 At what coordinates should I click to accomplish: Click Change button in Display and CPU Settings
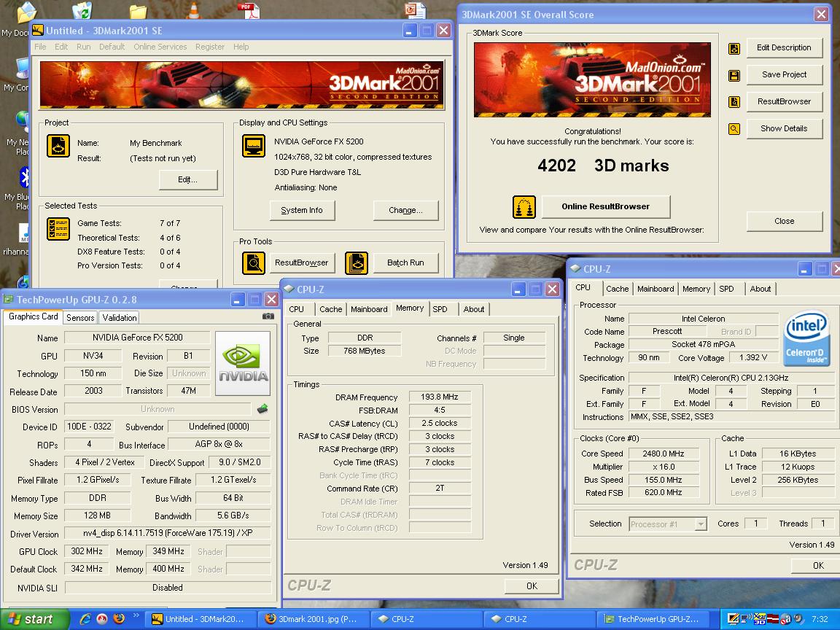coord(405,211)
